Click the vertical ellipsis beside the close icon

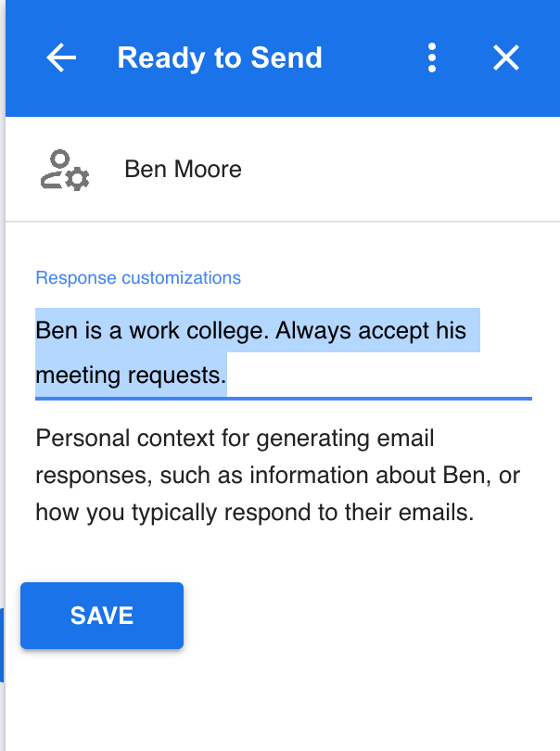coord(431,57)
